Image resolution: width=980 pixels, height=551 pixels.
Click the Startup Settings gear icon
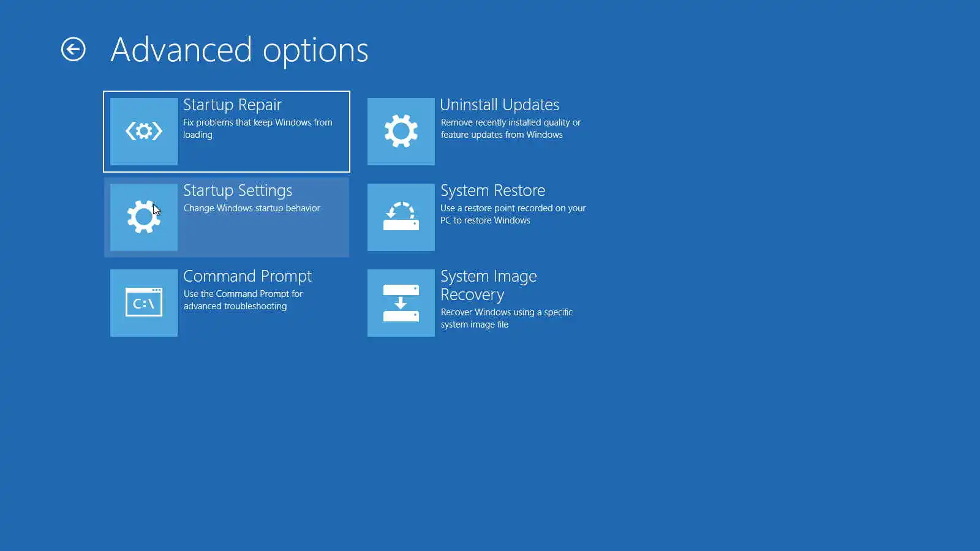click(x=144, y=217)
